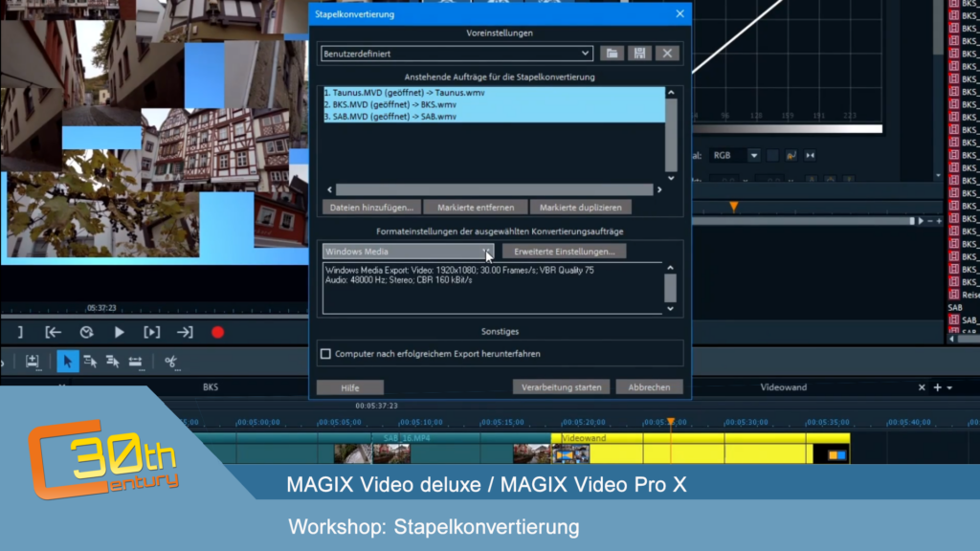980x551 pixels.
Task: Click the white gradient bar under curve
Action: coord(788,129)
